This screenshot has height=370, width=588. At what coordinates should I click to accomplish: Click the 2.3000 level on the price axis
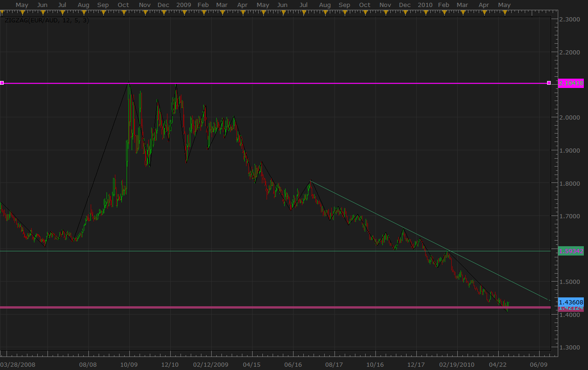click(x=569, y=19)
